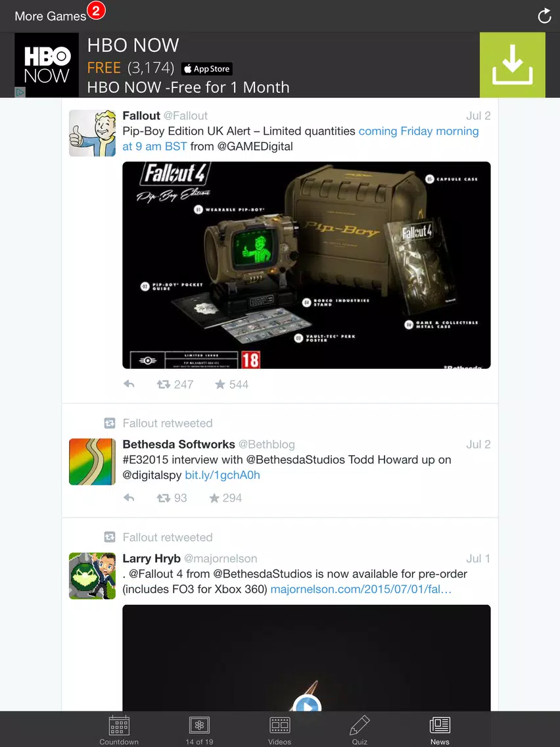The width and height of the screenshot is (560, 747).
Task: Switch to the Videos tab
Action: click(x=279, y=730)
